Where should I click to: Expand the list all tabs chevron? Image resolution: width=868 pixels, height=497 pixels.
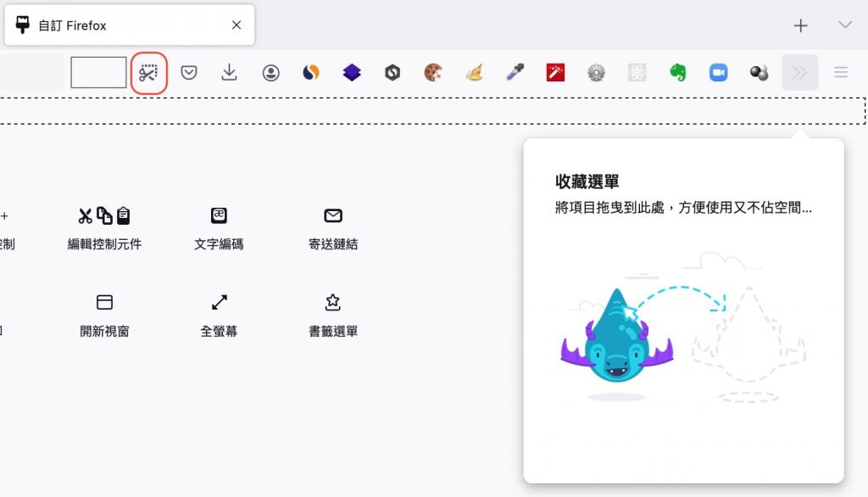point(845,25)
